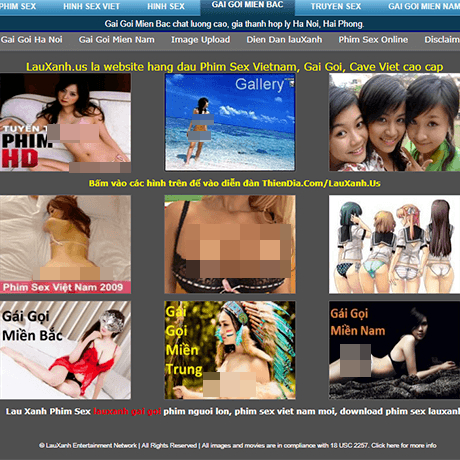This screenshot has width=460, height=460.
Task: Click here for more info footer link
Action: 404,445
